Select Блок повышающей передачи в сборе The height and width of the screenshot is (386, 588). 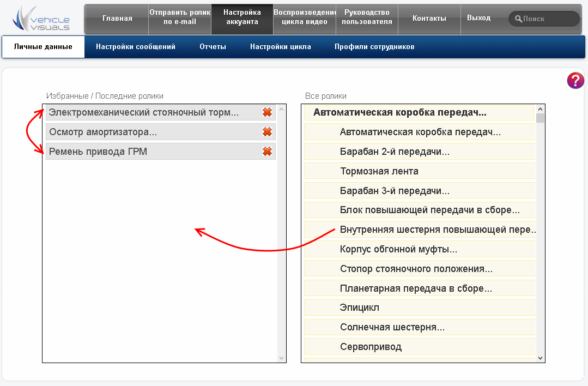(420, 210)
